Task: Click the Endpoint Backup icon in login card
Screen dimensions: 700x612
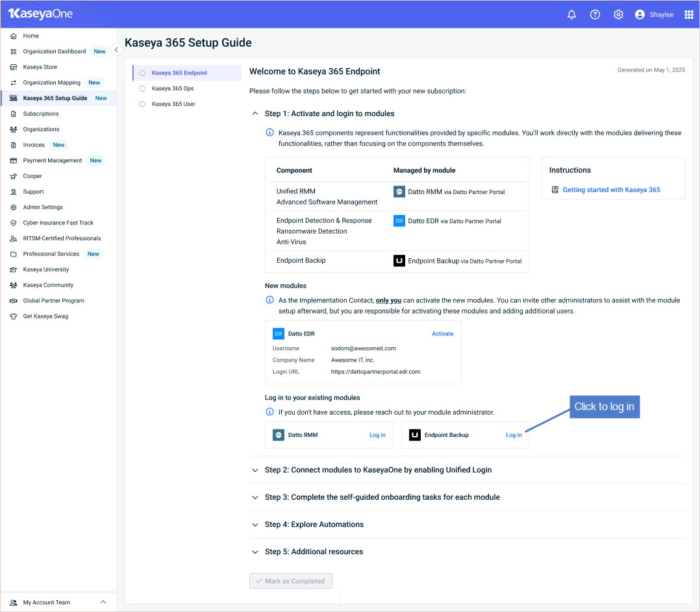Action: tap(415, 435)
